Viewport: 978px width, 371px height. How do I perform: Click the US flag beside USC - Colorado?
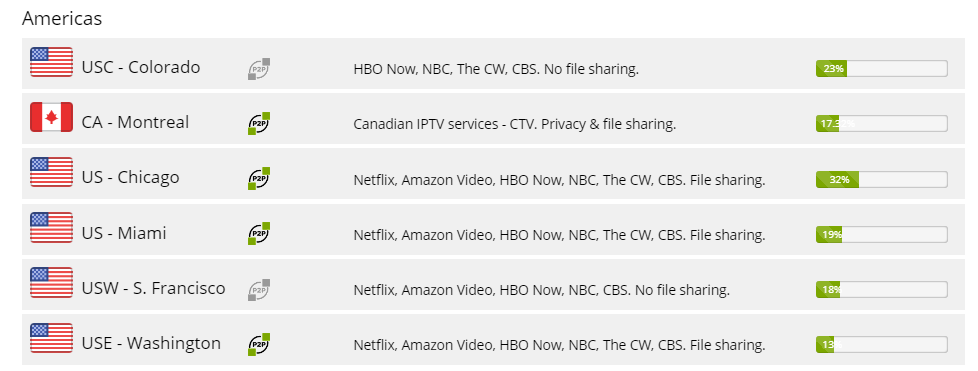point(51,62)
